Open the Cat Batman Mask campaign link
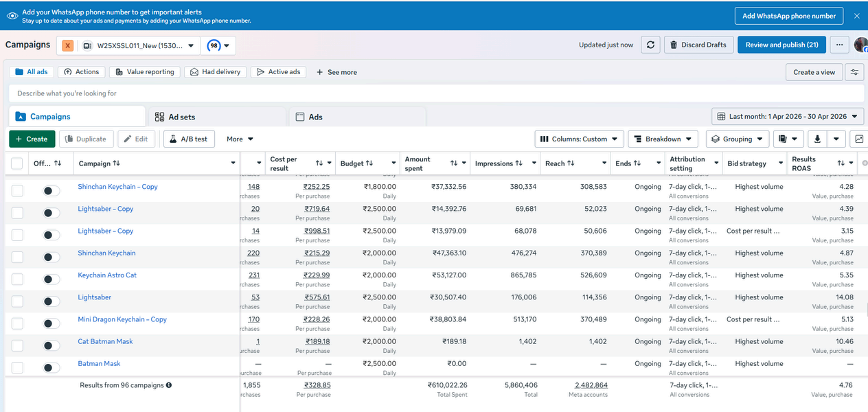Screen dimensions: 868x412 (x=105, y=341)
